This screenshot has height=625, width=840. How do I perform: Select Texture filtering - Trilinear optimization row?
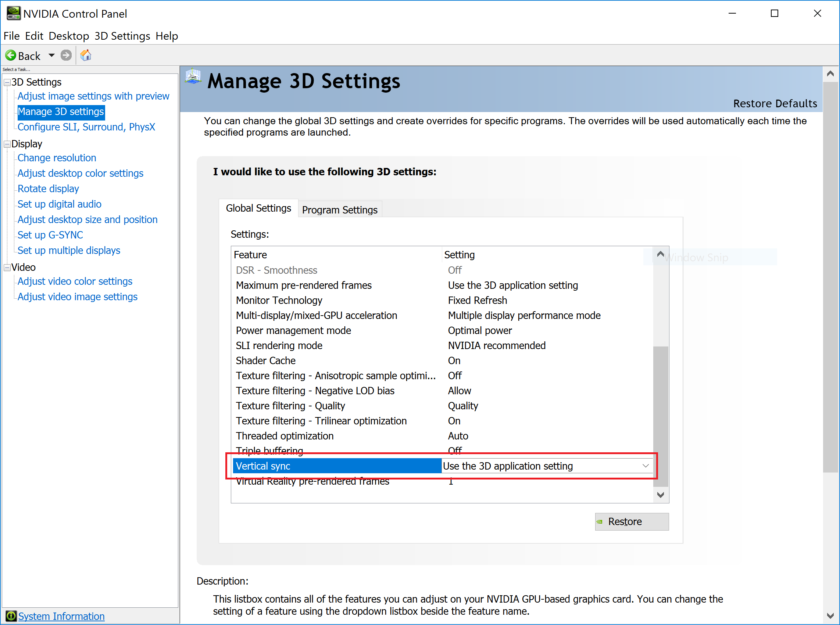coord(442,421)
